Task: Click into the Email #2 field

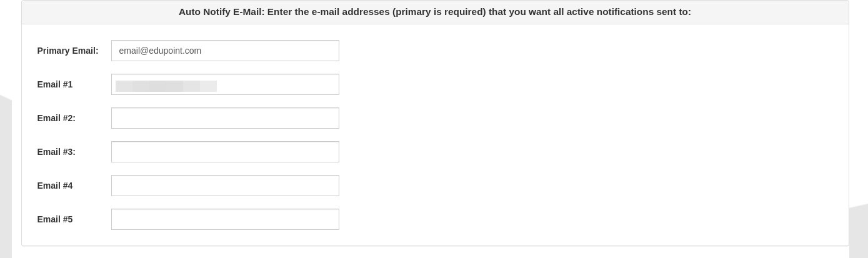Action: (x=225, y=118)
